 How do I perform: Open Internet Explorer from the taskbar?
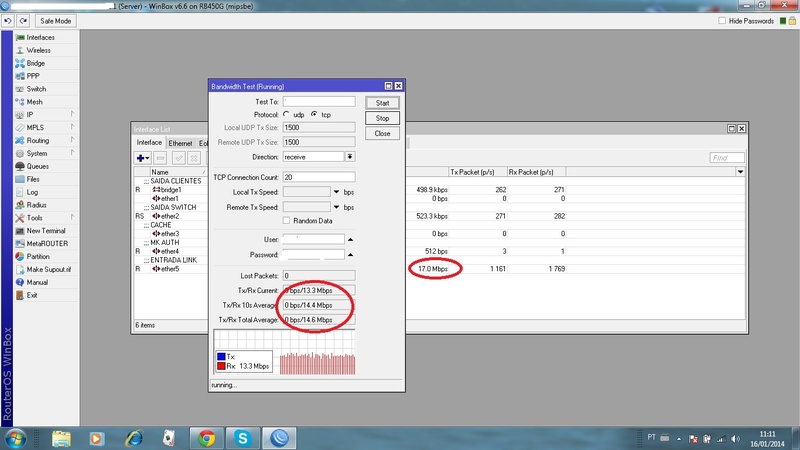134,438
